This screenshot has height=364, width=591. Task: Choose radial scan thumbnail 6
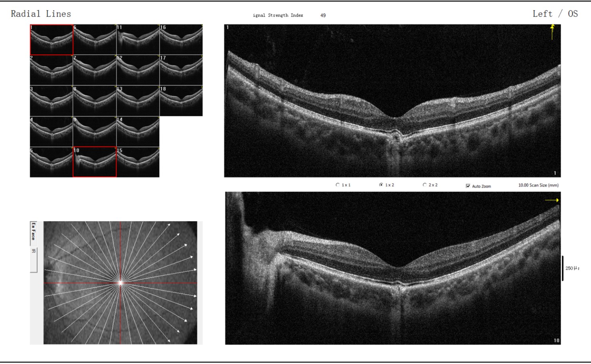tap(95, 40)
